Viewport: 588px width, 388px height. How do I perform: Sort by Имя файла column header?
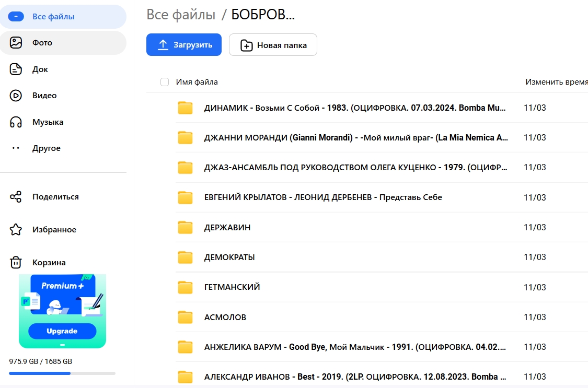tap(197, 82)
